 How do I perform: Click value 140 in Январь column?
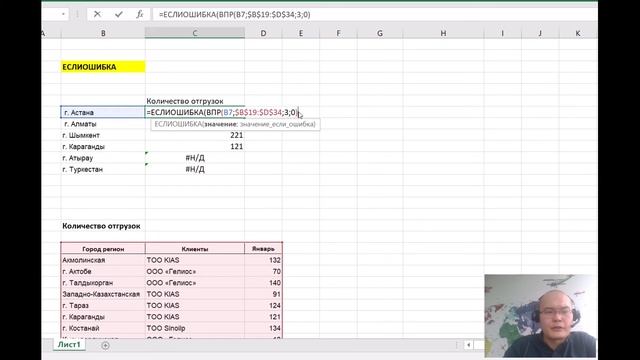[263, 283]
